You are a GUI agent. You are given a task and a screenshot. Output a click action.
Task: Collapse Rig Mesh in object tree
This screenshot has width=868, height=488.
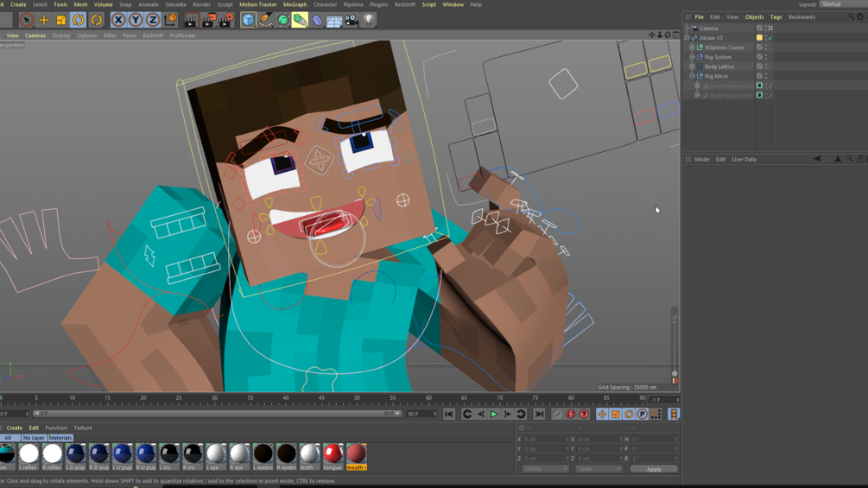click(x=692, y=76)
